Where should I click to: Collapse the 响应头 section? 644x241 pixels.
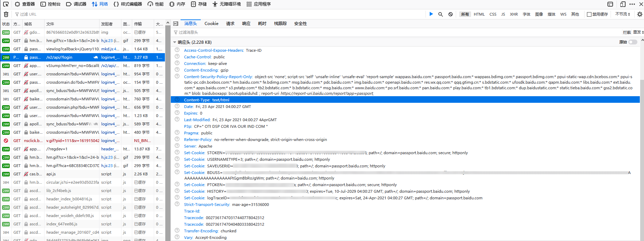pos(175,42)
